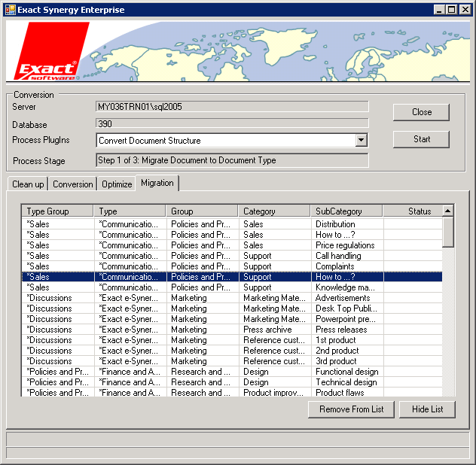Select the Call handling row

tap(232, 256)
